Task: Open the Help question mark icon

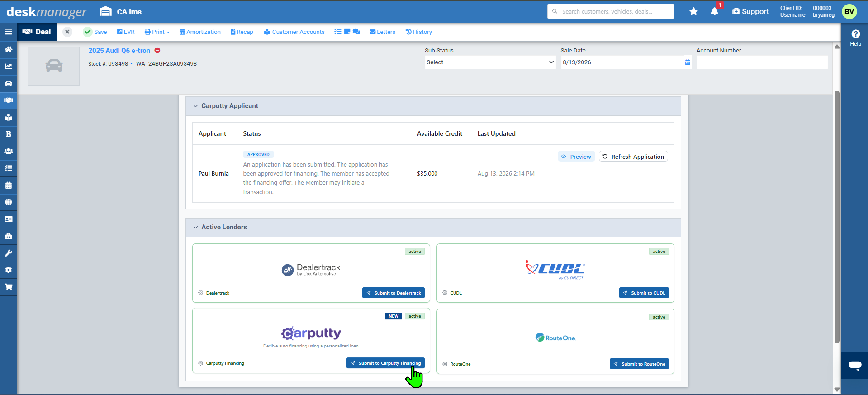Action: 855,34
